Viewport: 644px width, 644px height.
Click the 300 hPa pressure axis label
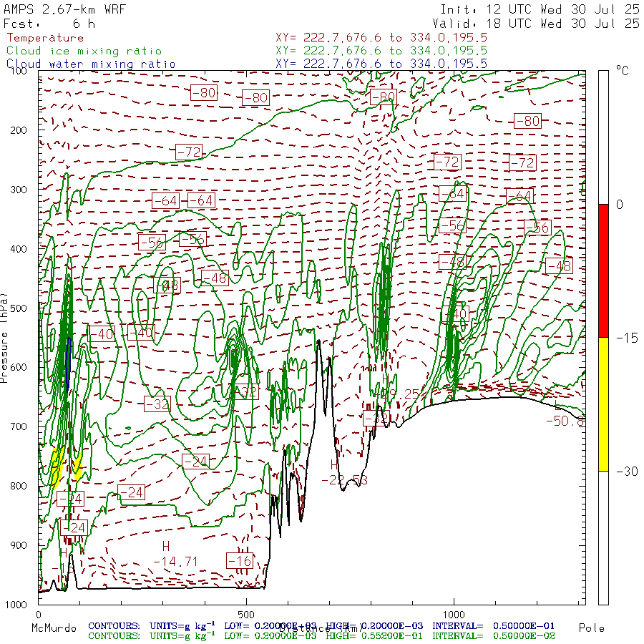point(18,190)
